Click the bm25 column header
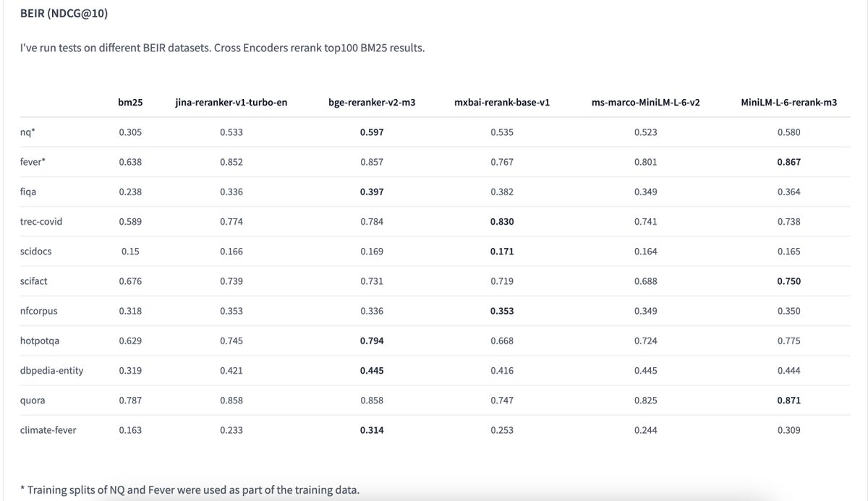The image size is (868, 501). [130, 103]
